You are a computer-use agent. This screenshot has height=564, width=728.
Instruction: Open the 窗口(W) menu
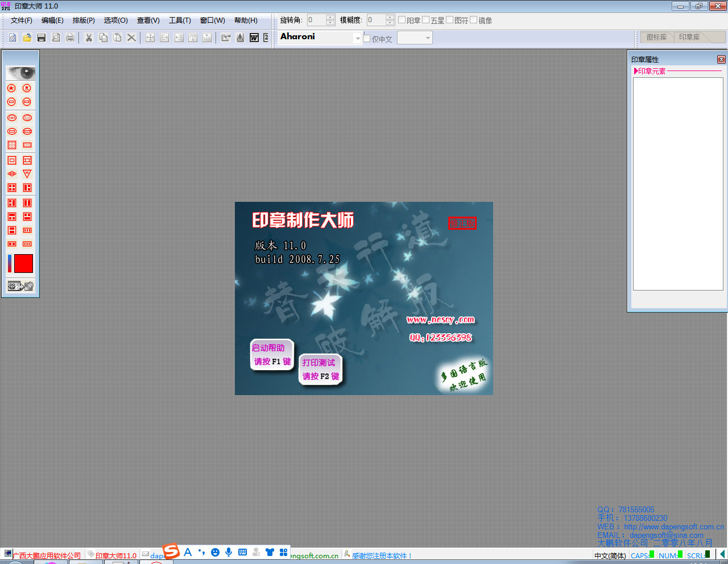tap(212, 20)
